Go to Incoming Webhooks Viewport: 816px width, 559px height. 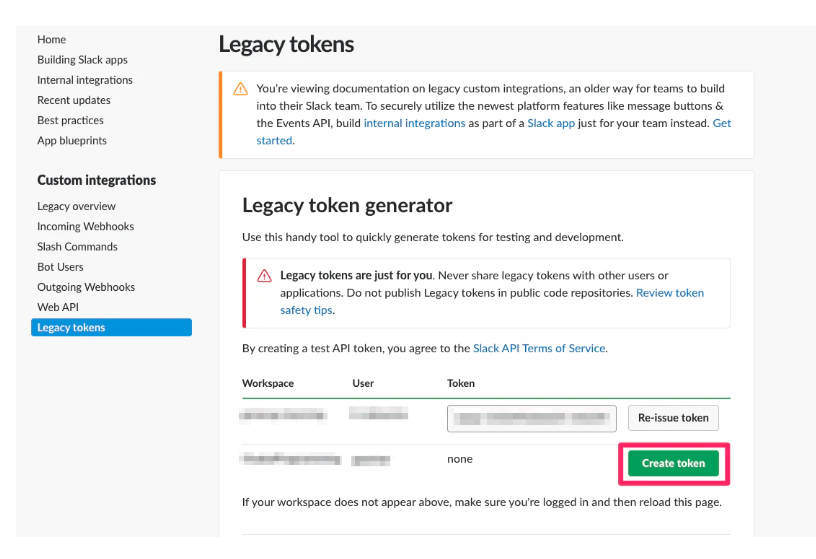85,227
